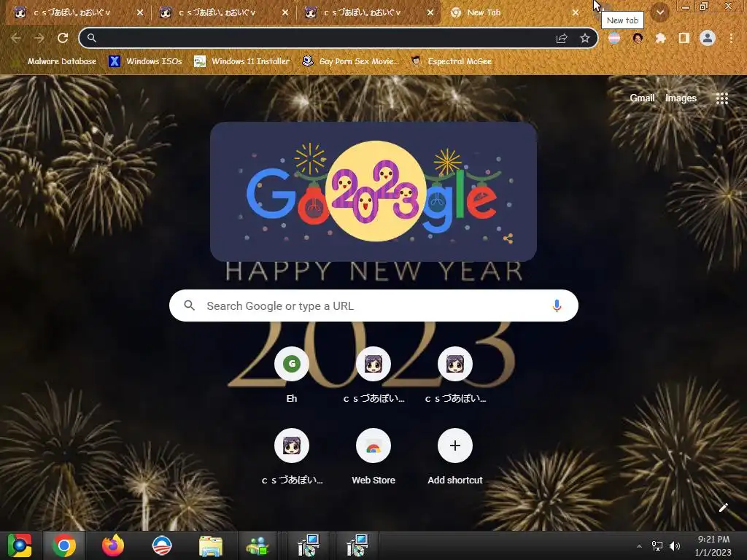
Task: Open the Chrome three-dot menu
Action: click(x=731, y=38)
